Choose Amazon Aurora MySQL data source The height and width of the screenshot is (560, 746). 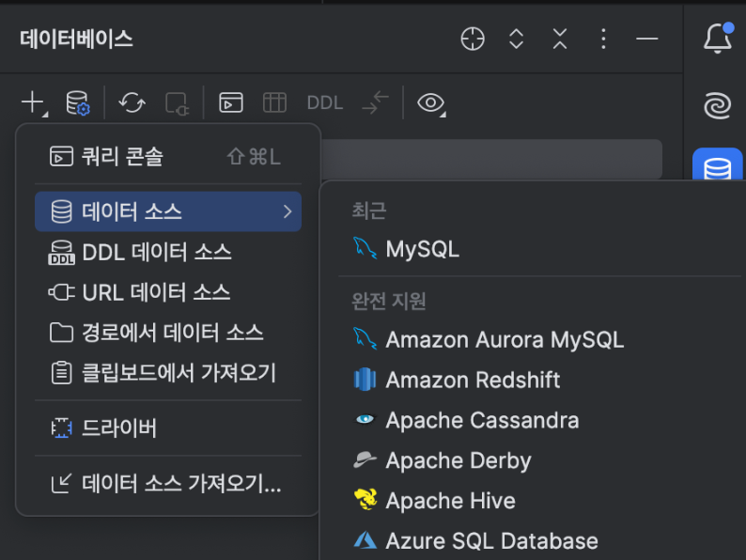pyautogui.click(x=540, y=340)
